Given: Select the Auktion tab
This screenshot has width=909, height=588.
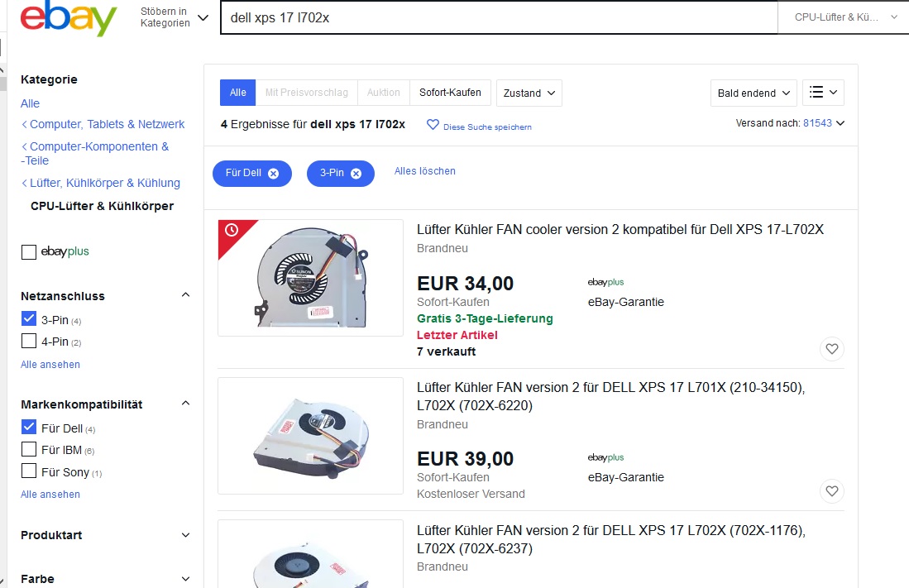Looking at the screenshot, I should click(383, 93).
